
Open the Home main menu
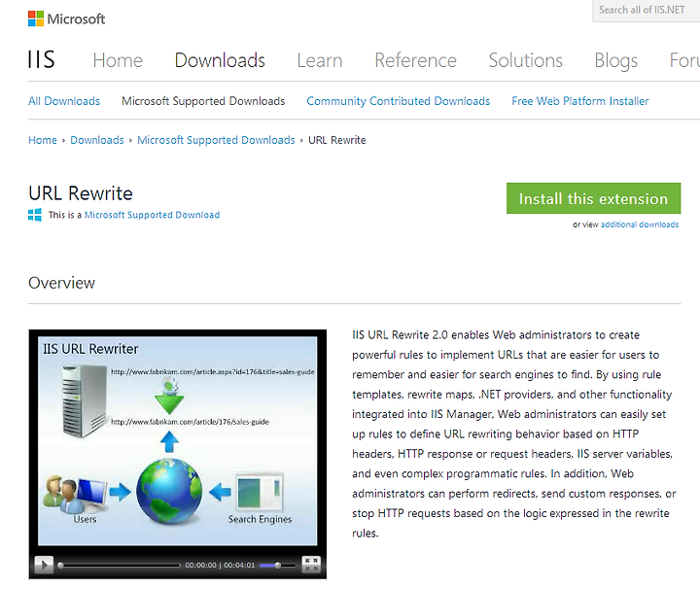click(x=118, y=60)
